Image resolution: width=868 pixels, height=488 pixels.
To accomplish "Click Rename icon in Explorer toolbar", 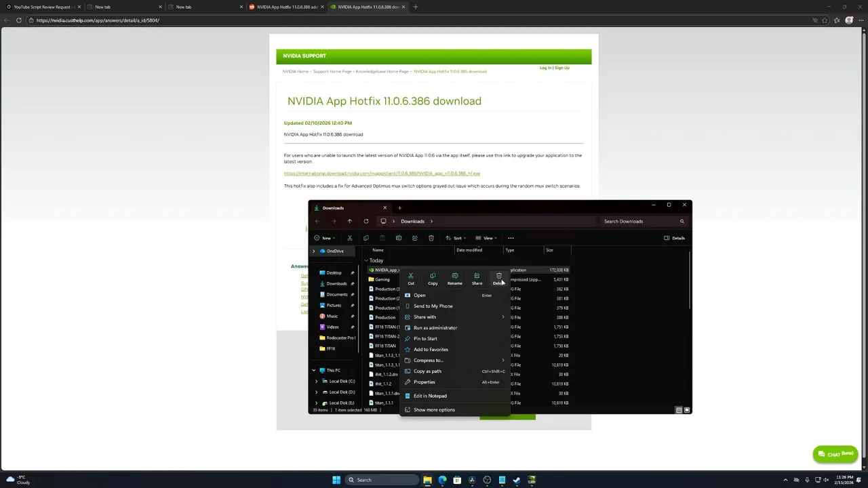I will pos(399,238).
